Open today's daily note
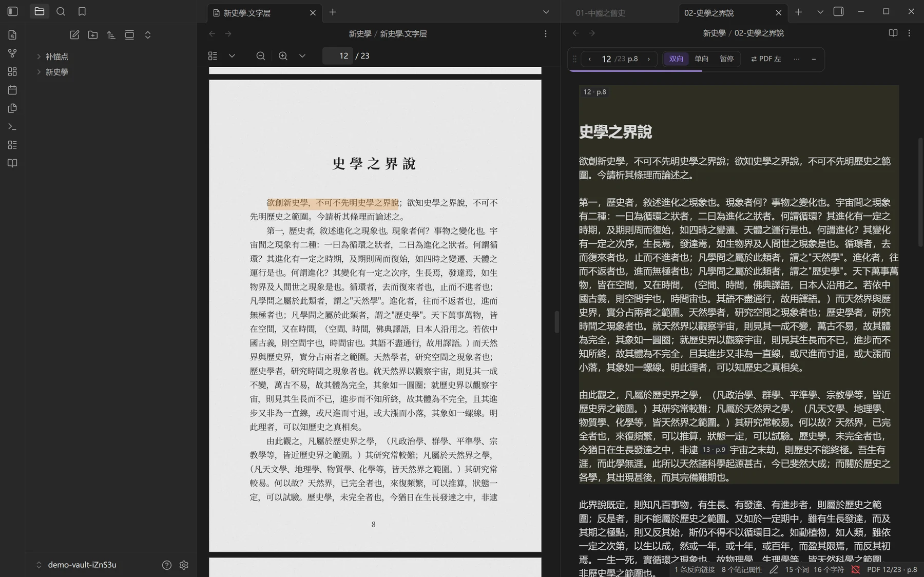Viewport: 924px width, 577px height. coord(12,90)
